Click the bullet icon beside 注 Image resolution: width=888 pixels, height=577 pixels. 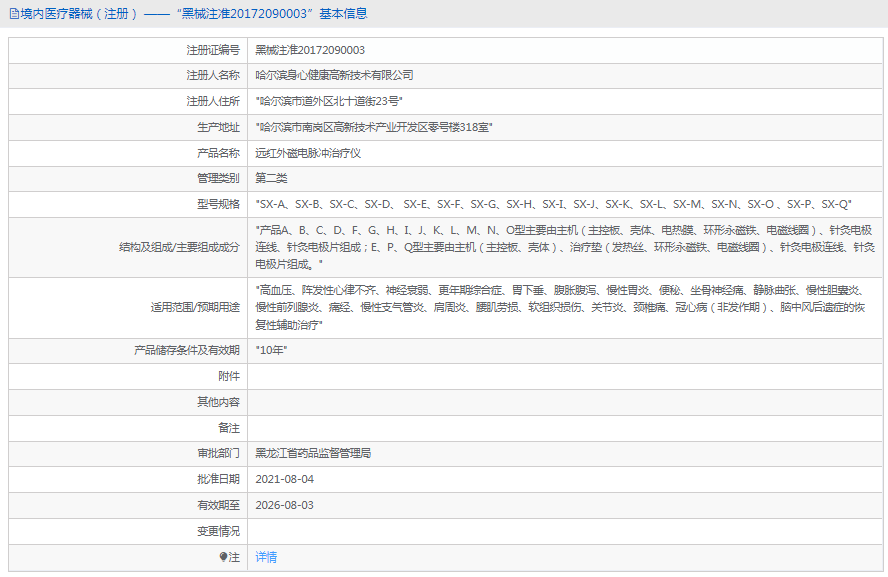tap(223, 557)
